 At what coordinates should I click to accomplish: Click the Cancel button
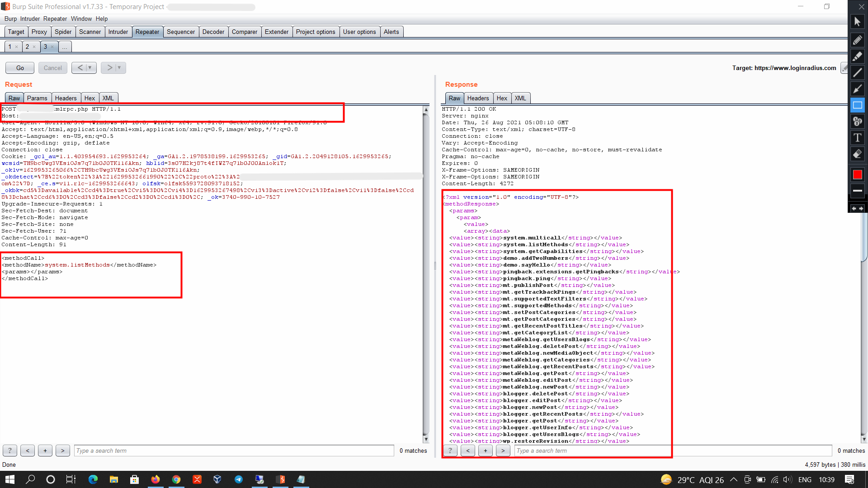(x=53, y=68)
